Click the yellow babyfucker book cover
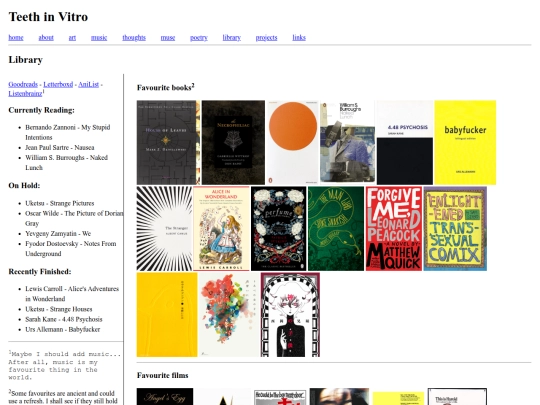Image resolution: width=540 pixels, height=405 pixels. [465, 142]
